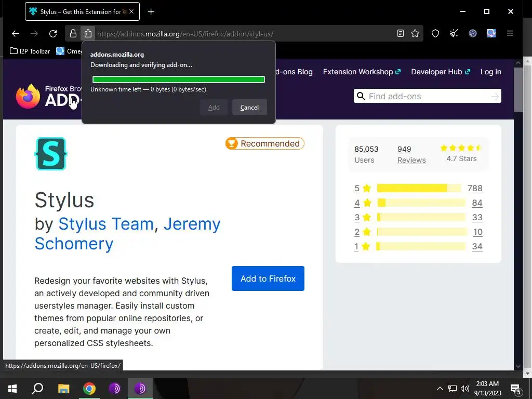This screenshot has height=399, width=532.
Task: Open the Developer Hub link
Action: coord(441,72)
